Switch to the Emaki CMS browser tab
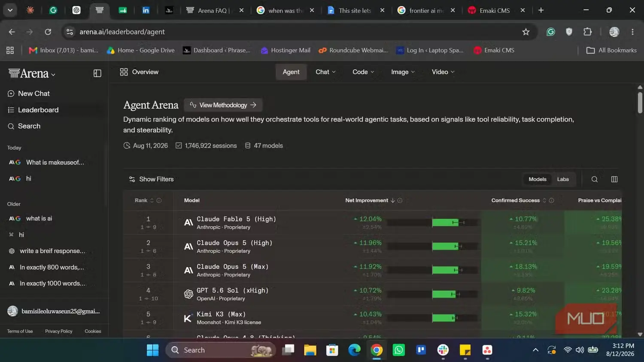This screenshot has height=362, width=644. [497, 10]
